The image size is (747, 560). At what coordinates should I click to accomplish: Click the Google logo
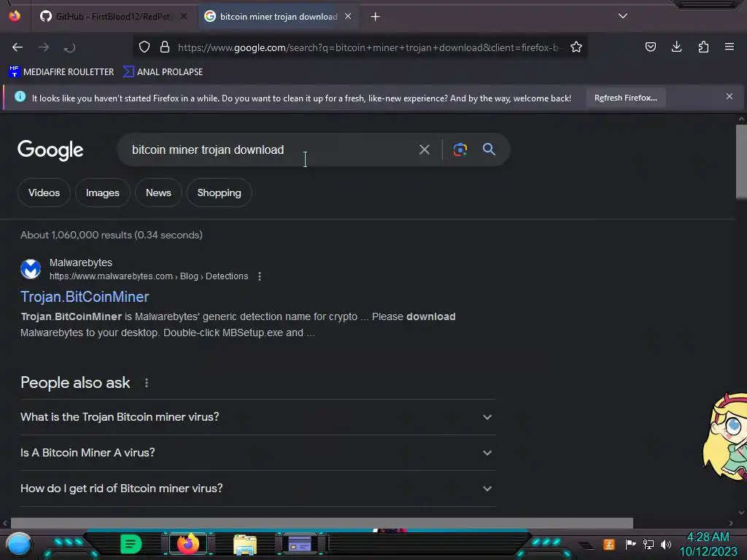click(50, 150)
